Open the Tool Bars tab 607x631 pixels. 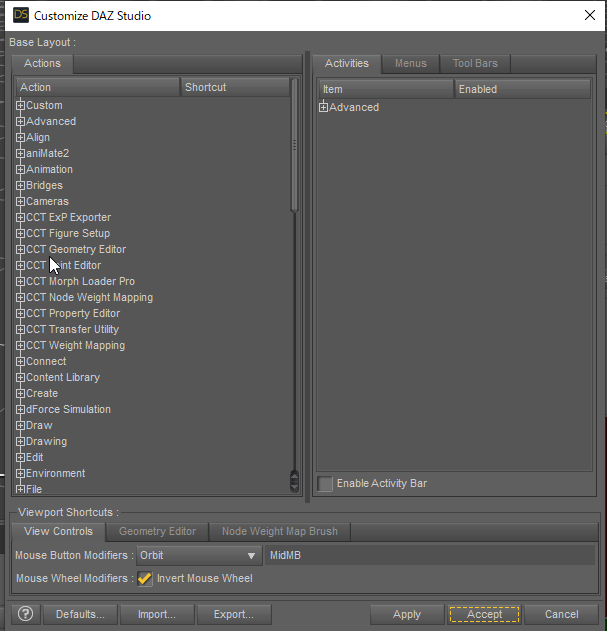coord(475,64)
